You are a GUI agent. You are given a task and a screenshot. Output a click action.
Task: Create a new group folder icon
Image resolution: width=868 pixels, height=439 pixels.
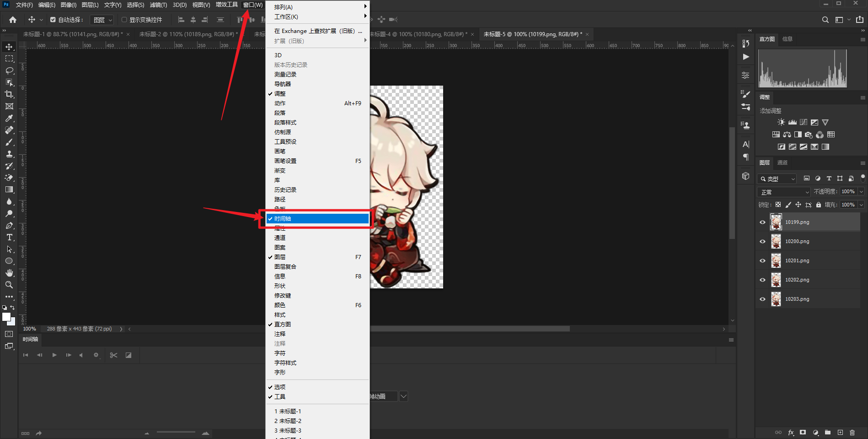[828, 433]
